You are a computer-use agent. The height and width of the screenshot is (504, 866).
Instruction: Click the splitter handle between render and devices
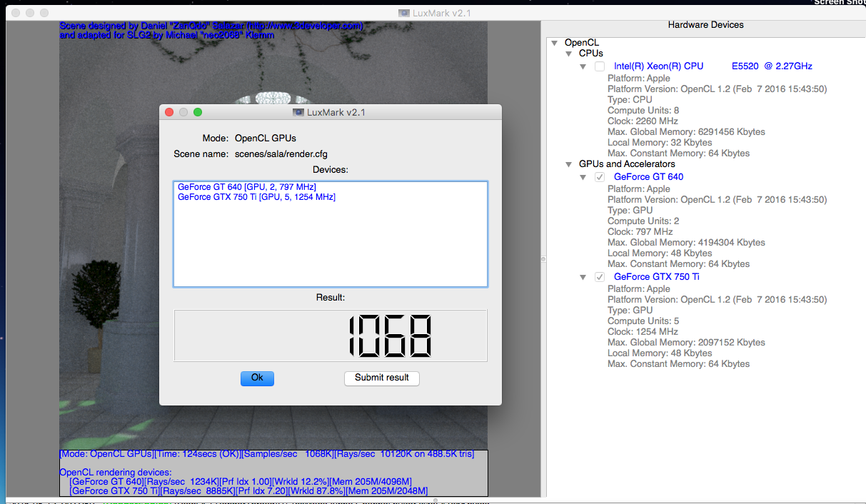543,258
